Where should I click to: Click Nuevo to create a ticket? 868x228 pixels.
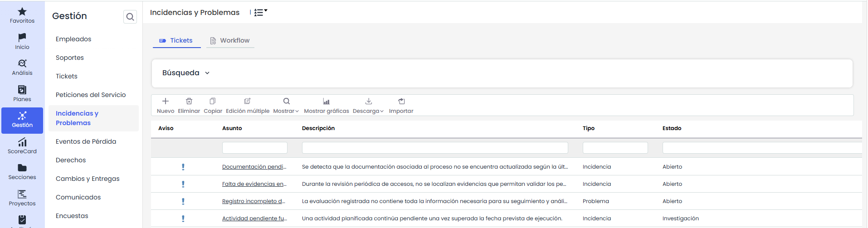click(x=166, y=106)
